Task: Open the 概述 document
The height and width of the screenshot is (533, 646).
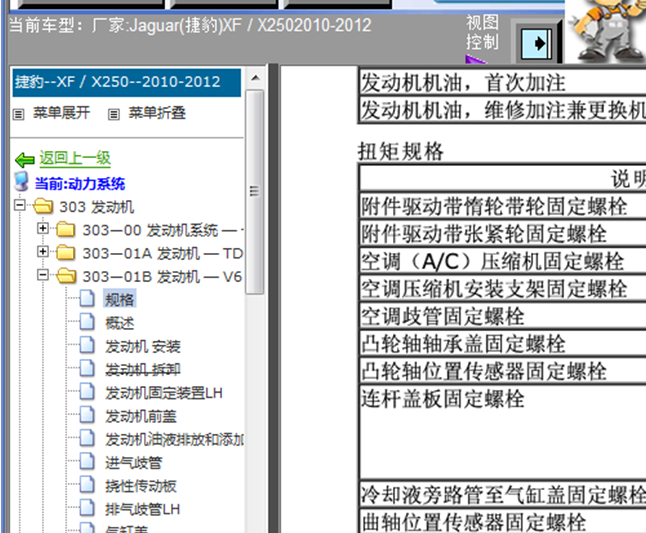Action: pyautogui.click(x=119, y=323)
